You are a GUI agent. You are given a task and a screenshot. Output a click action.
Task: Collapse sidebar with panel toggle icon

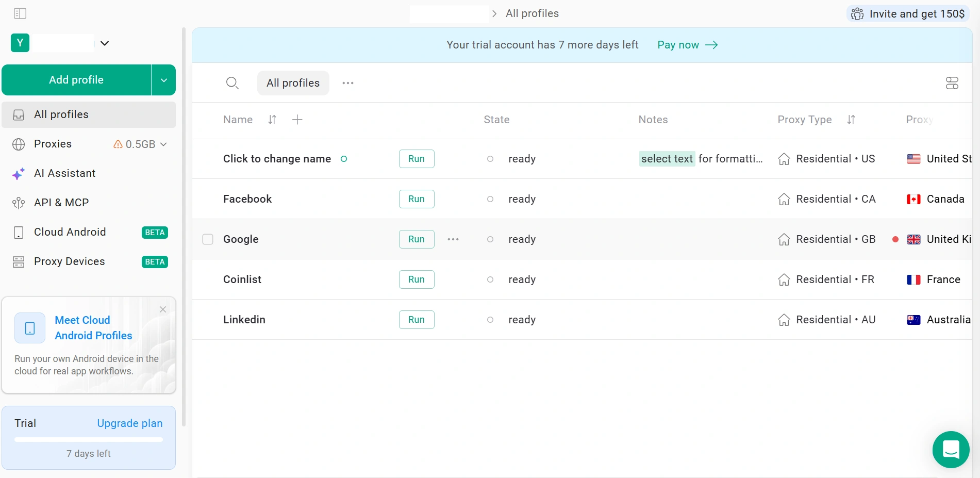[20, 13]
